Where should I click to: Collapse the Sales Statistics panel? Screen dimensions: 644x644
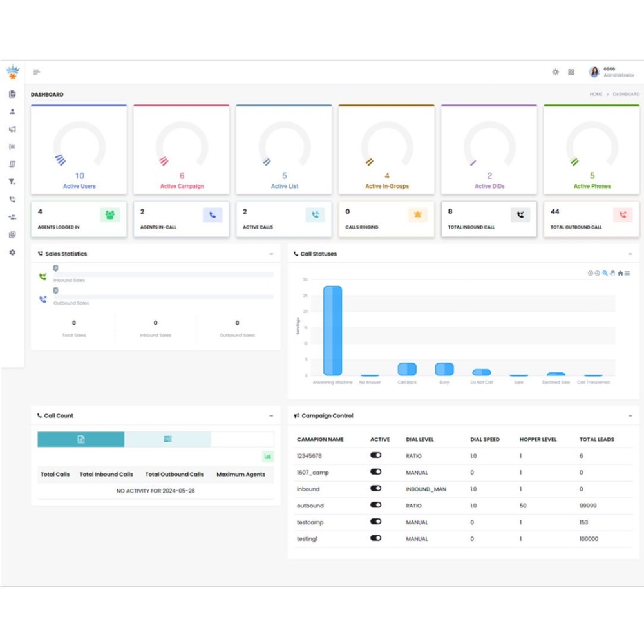click(271, 254)
